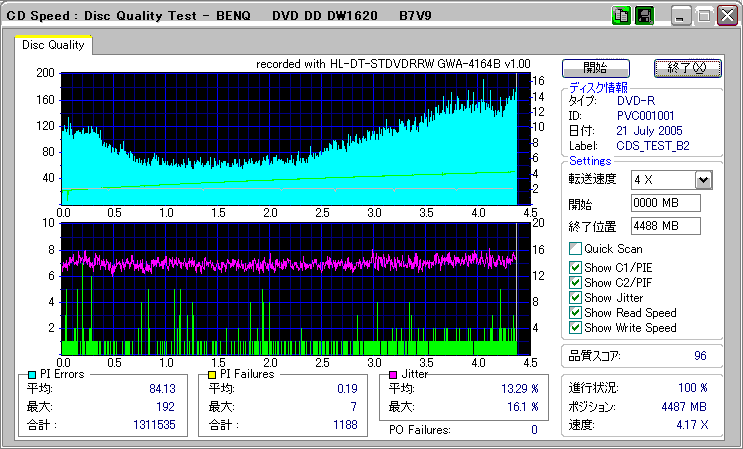
Task: Click the 0000 MB start position field
Action: pos(665,204)
